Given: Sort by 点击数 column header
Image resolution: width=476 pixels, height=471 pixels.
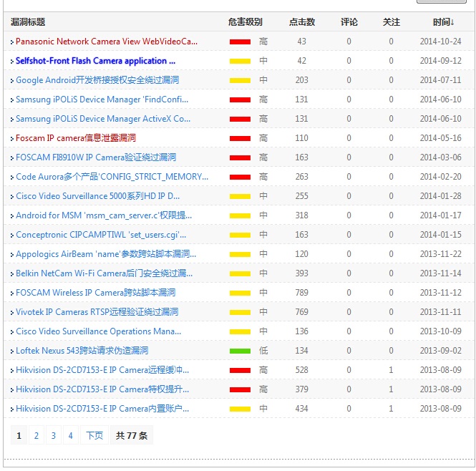Looking at the screenshot, I should 302,22.
